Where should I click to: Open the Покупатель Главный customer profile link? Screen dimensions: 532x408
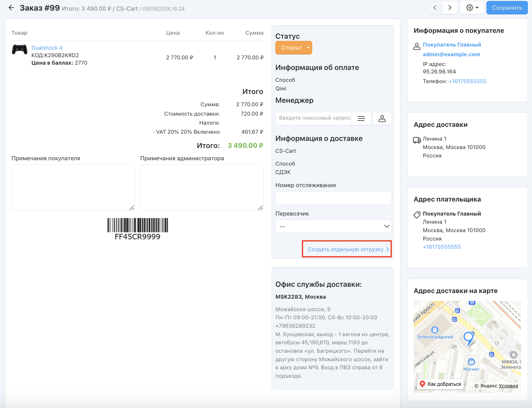451,45
